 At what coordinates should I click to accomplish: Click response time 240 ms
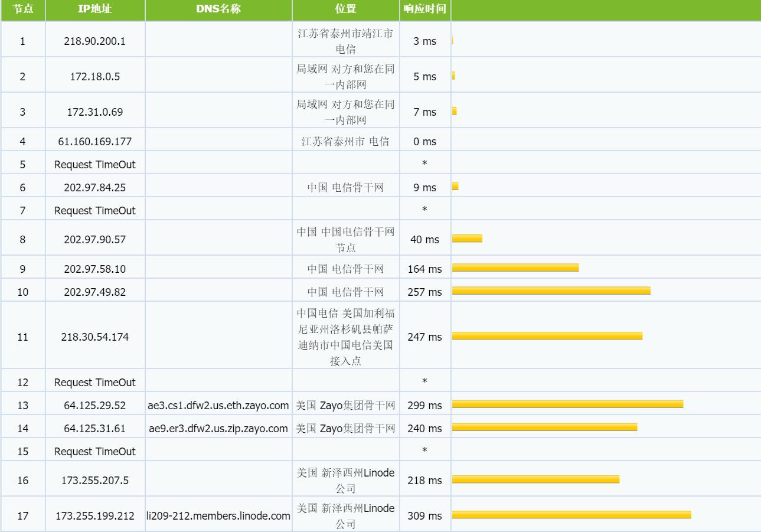click(425, 429)
